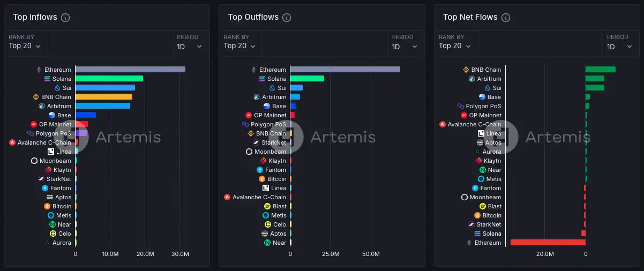The width and height of the screenshot is (644, 271).
Task: Click Bitcoin icon in Top Outflows list
Action: [262, 179]
